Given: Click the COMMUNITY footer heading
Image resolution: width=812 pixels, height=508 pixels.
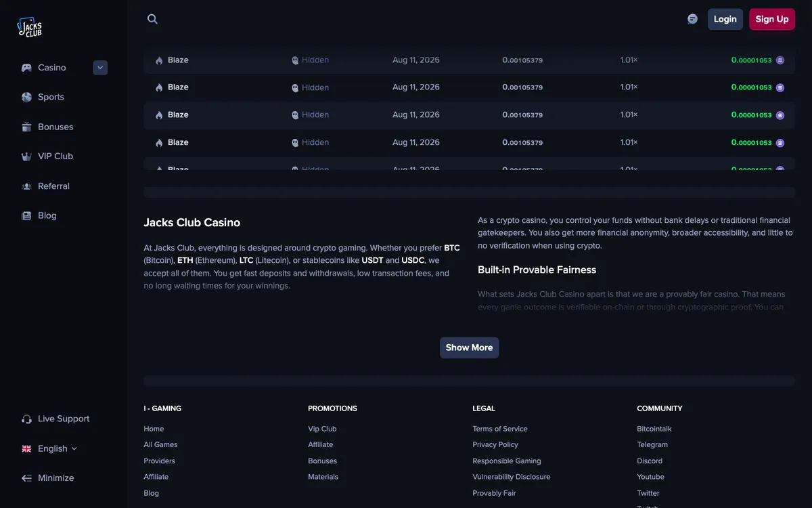Looking at the screenshot, I should pos(660,408).
